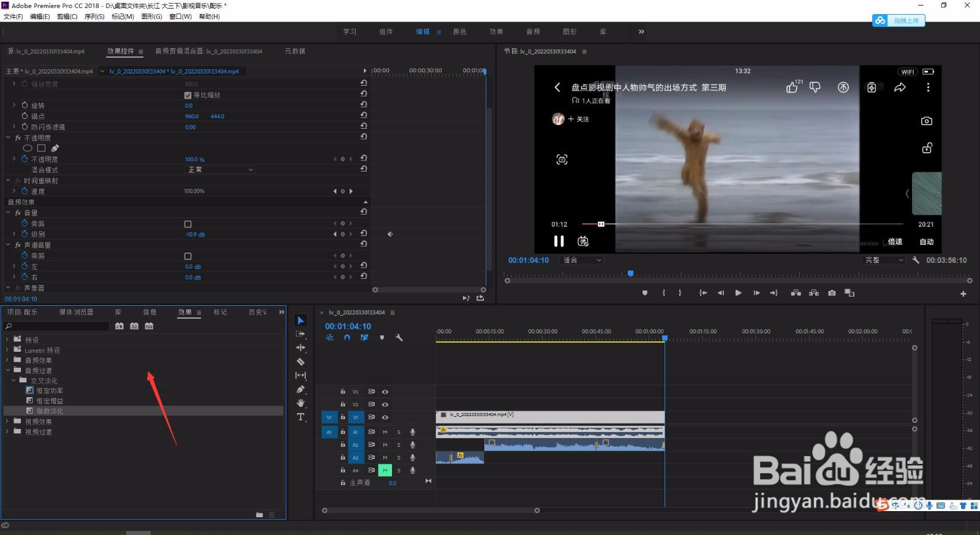Open the Program monitor zoom level dropdown
The height and width of the screenshot is (535, 980).
click(x=582, y=260)
